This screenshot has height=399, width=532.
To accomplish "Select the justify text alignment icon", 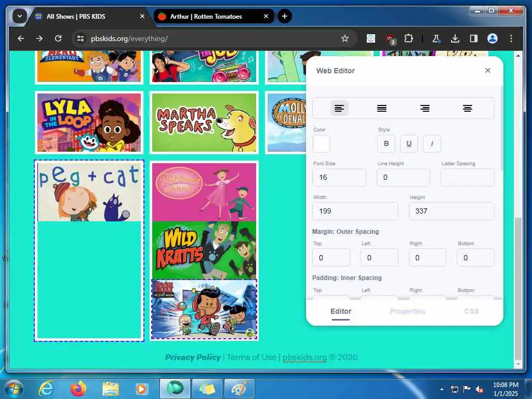I will (382, 108).
